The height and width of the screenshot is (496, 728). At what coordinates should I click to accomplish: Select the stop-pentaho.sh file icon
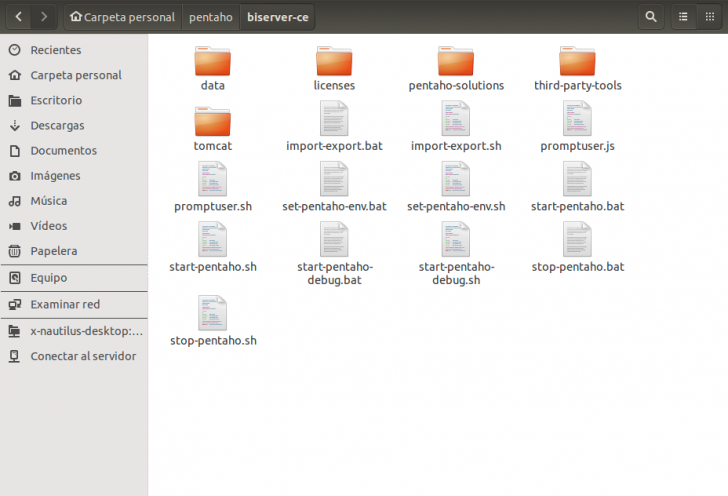tap(213, 313)
